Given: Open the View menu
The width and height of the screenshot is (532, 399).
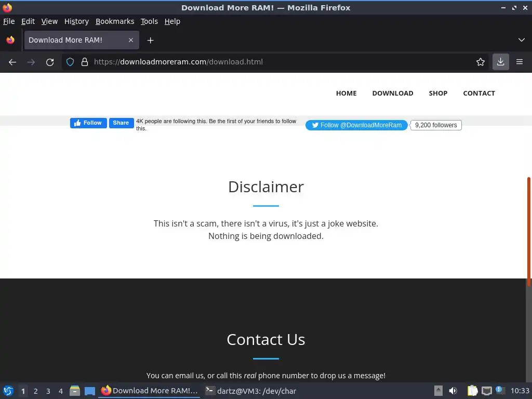Looking at the screenshot, I should (x=49, y=21).
